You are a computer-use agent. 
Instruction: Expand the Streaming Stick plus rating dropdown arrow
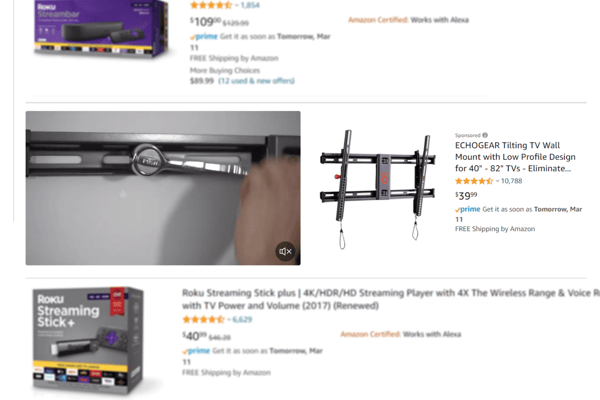[x=229, y=320]
